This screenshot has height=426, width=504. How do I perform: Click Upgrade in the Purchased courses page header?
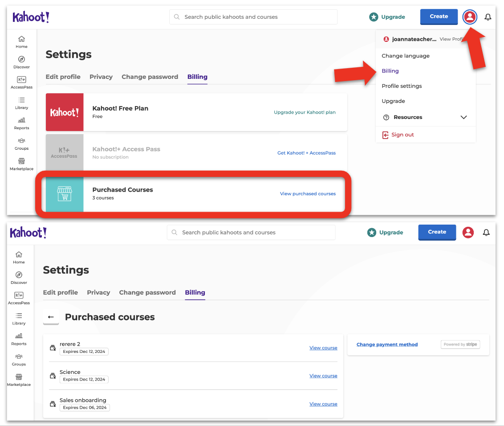click(x=386, y=232)
